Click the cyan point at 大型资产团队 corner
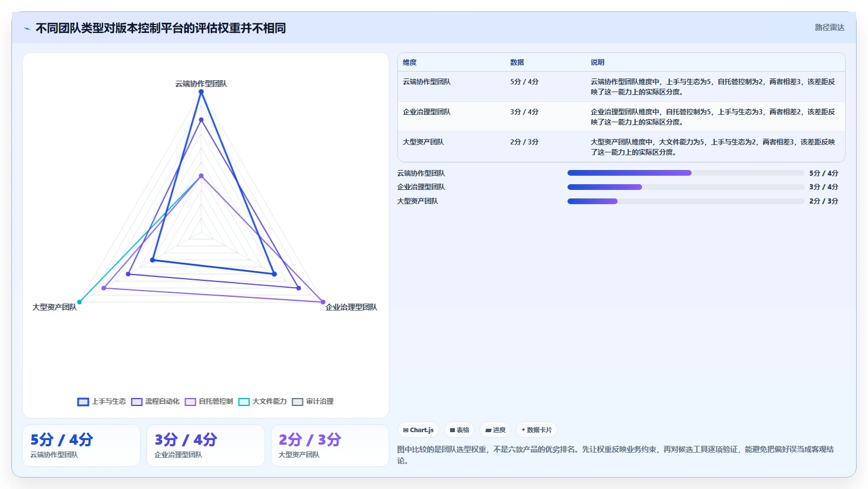868x489 pixels. coord(80,302)
